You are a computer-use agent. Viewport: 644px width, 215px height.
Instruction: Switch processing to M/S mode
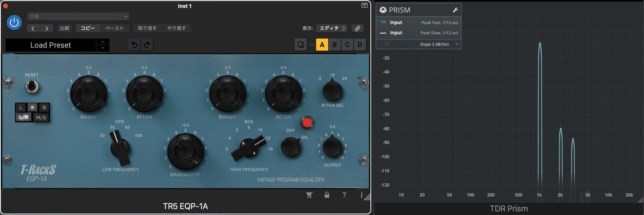(x=41, y=117)
